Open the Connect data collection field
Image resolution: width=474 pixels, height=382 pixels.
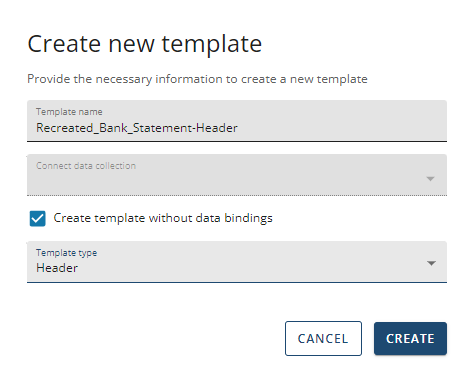click(237, 175)
